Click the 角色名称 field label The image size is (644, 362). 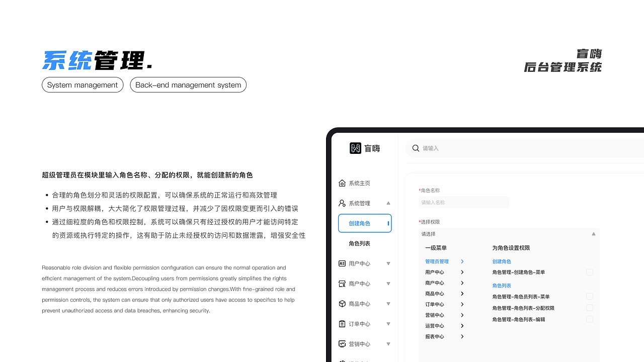[430, 191]
